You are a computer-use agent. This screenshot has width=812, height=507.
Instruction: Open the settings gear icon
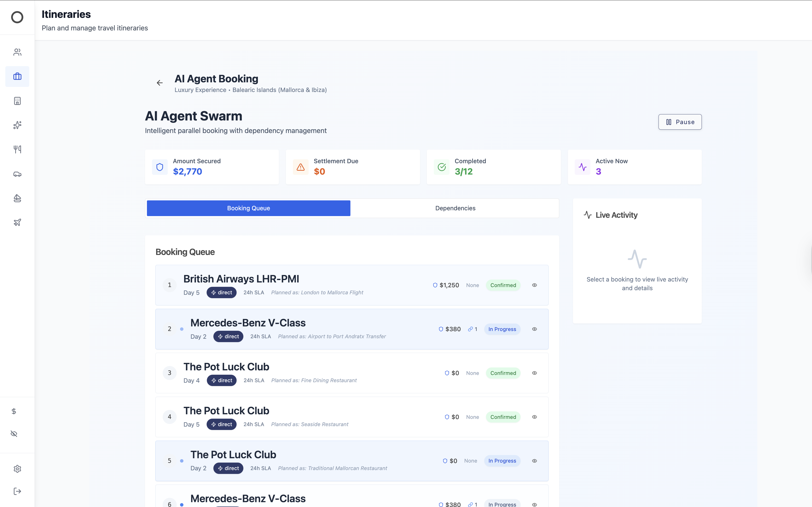(x=17, y=469)
